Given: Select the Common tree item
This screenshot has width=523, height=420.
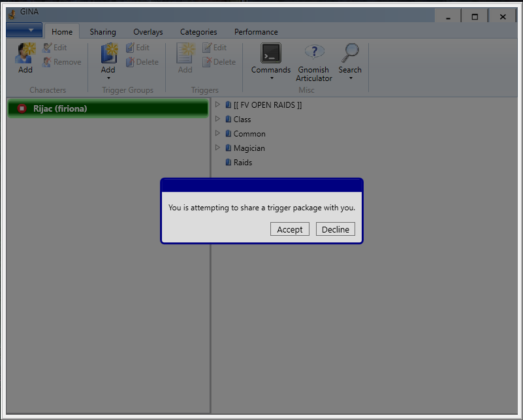Looking at the screenshot, I should click(249, 134).
